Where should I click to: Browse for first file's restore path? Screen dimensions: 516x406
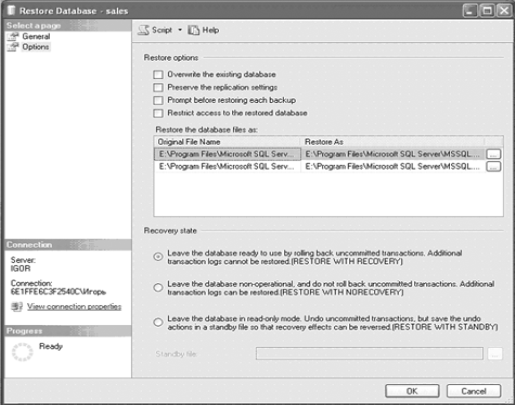(x=494, y=154)
